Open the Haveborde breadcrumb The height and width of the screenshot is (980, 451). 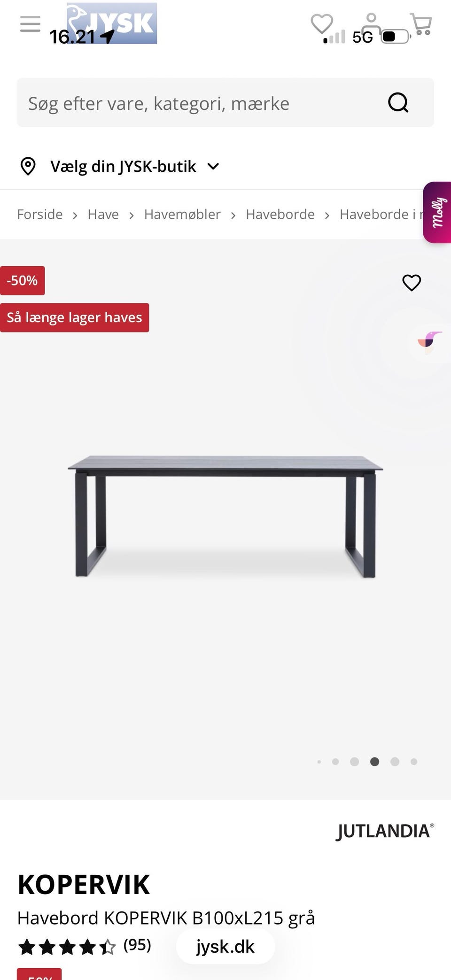280,214
